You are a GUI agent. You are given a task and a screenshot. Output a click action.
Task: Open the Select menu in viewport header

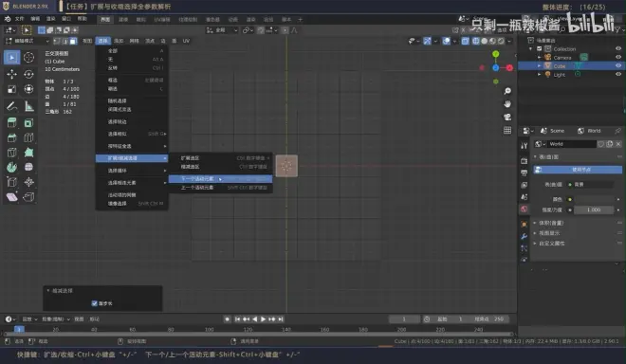[x=103, y=41]
